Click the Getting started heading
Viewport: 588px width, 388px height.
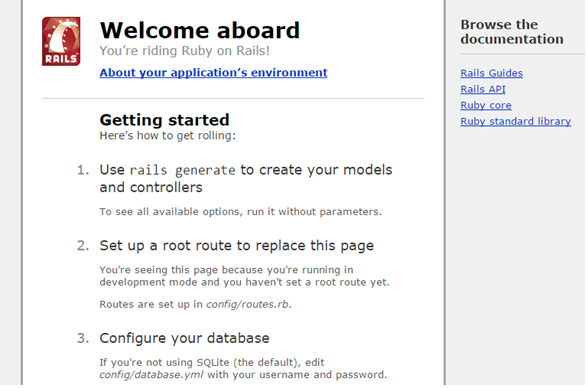(164, 120)
